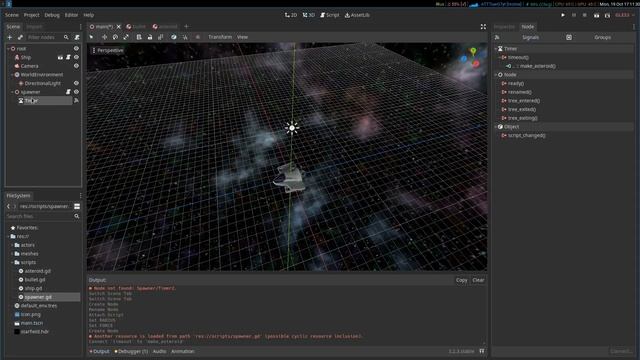Collapse the spawner node children

click(12, 92)
